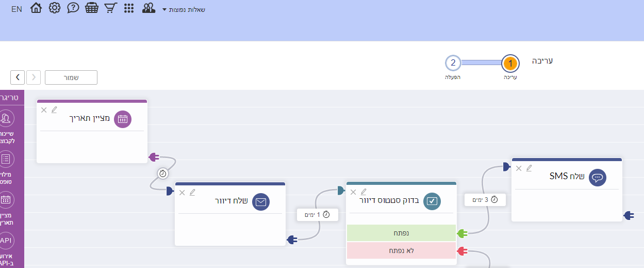
Task: Edit the שלח דיוור node with pencil
Action: (193, 192)
